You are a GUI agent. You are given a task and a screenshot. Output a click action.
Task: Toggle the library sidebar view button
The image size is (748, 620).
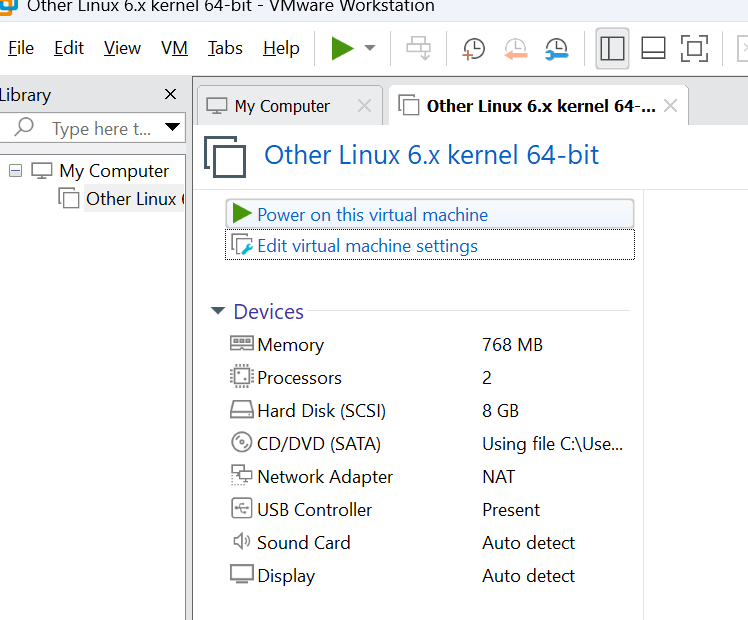(x=612, y=48)
